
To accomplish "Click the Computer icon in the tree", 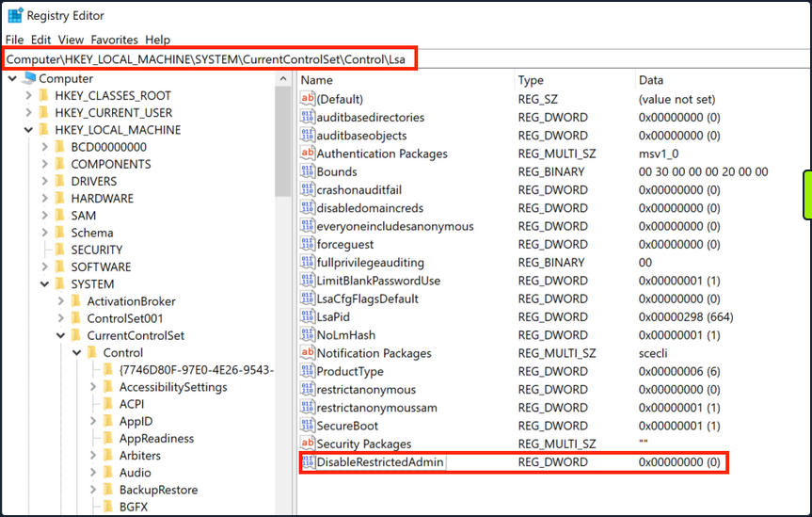I will [29, 78].
